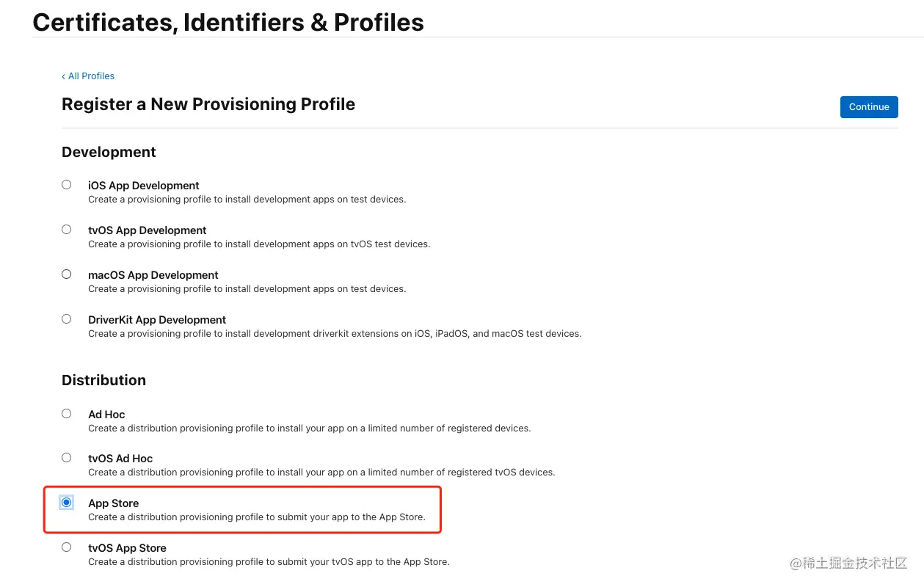
Task: Click the "tvOS App Development" option title
Action: click(148, 230)
